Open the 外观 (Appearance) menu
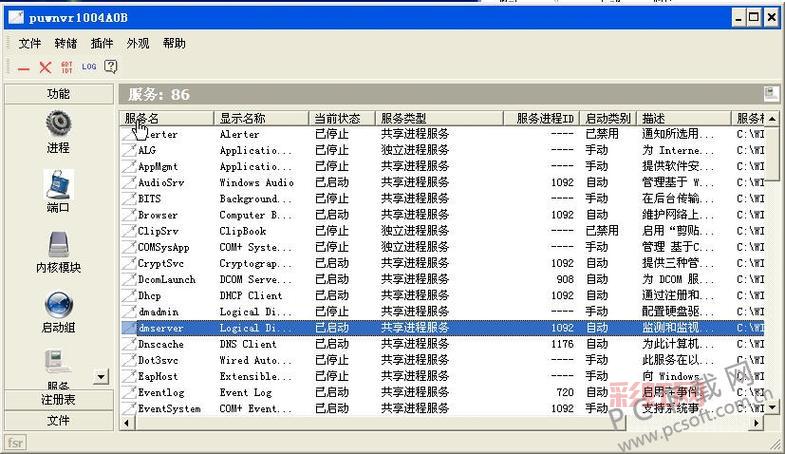Viewport: 785px width, 454px height. tap(138, 43)
